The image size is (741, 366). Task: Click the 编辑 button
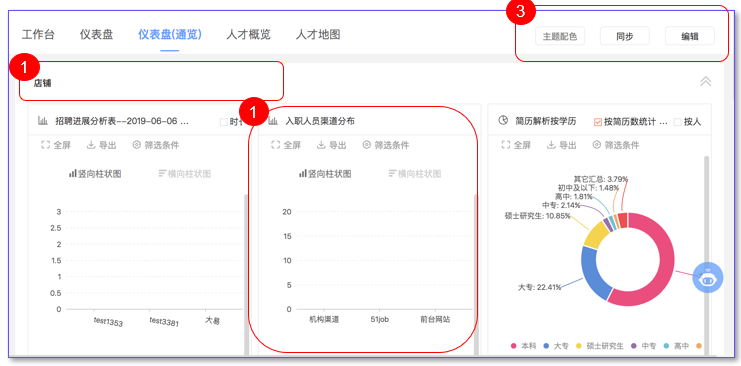(x=690, y=36)
